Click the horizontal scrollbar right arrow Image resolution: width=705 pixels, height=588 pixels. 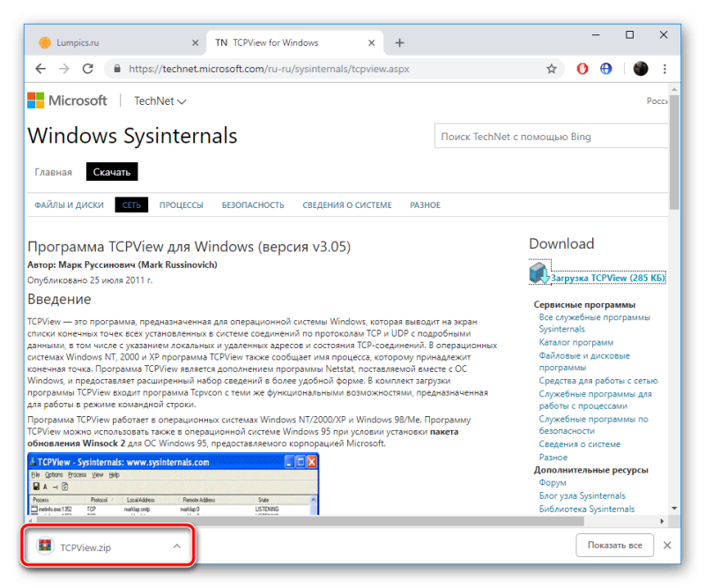point(662,521)
